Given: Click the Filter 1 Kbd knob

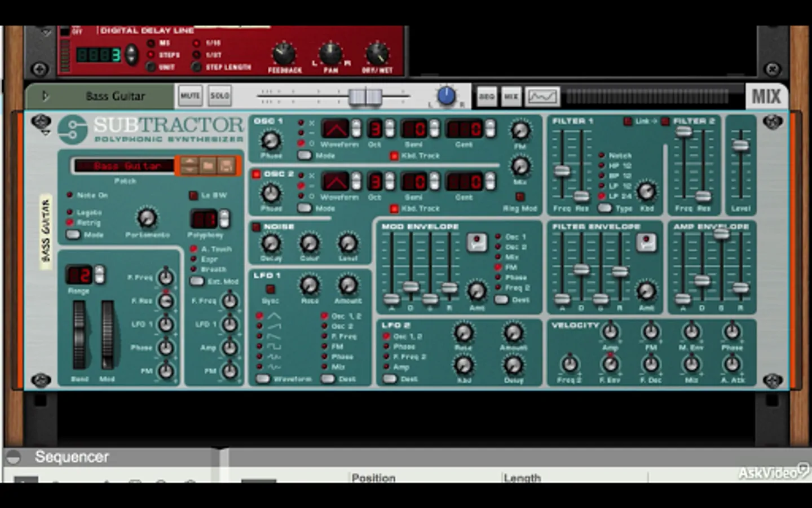Looking at the screenshot, I should [x=646, y=192].
